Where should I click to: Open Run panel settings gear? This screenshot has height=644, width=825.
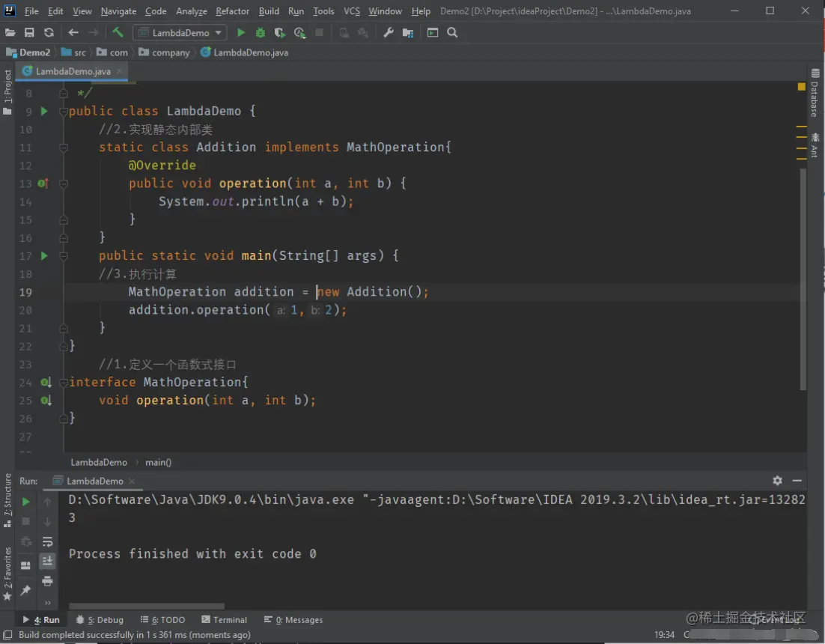point(777,480)
